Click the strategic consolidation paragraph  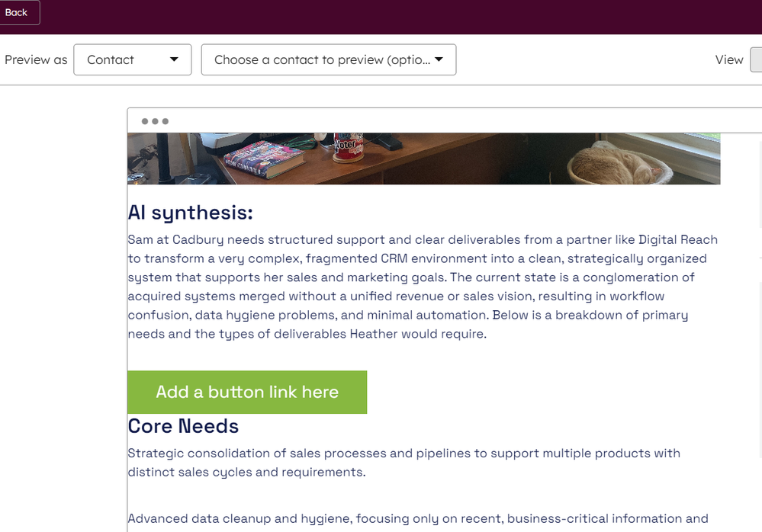pos(404,462)
